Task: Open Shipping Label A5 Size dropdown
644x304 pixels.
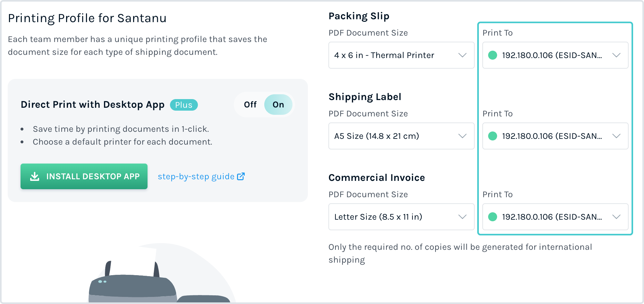Action: point(401,136)
